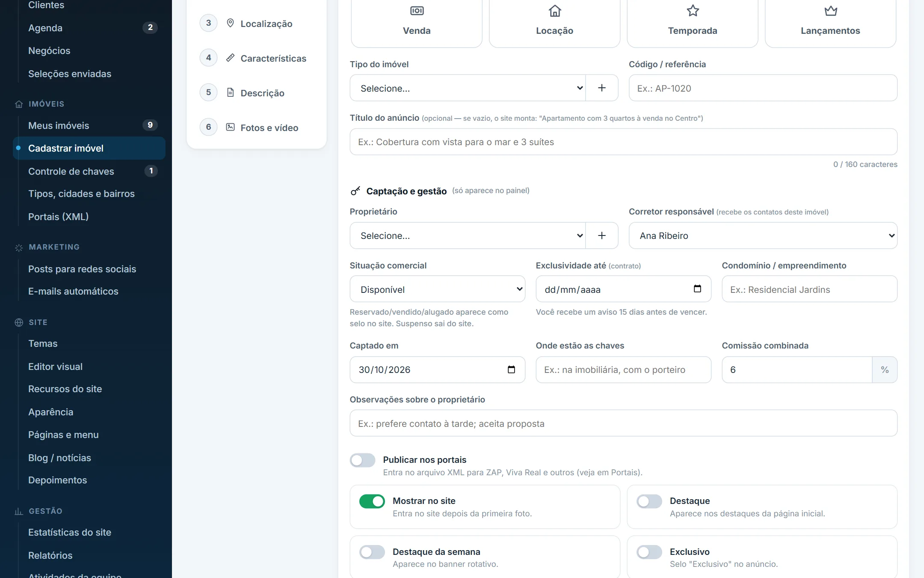Screen dimensions: 924x578
Task: Add new Proprietário with plus button
Action: pyautogui.click(x=601, y=235)
